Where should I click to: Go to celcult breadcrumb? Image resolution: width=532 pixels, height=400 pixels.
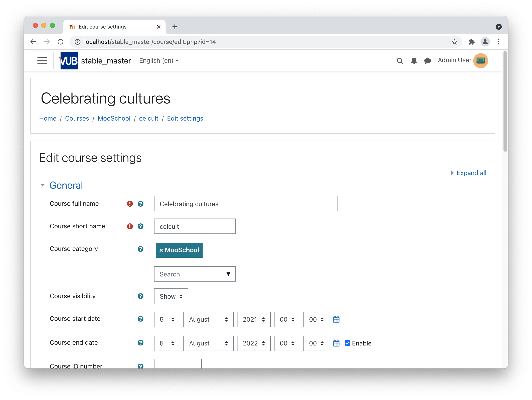[x=149, y=118]
